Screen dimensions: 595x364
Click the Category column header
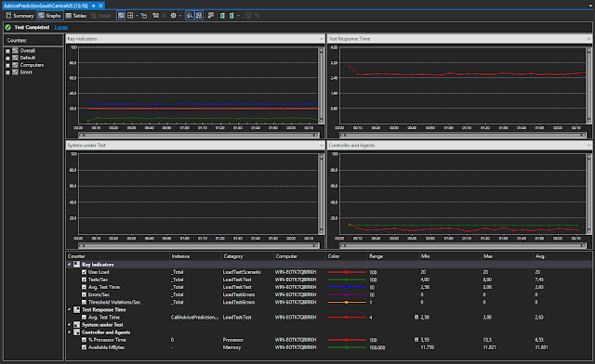[x=247, y=256]
